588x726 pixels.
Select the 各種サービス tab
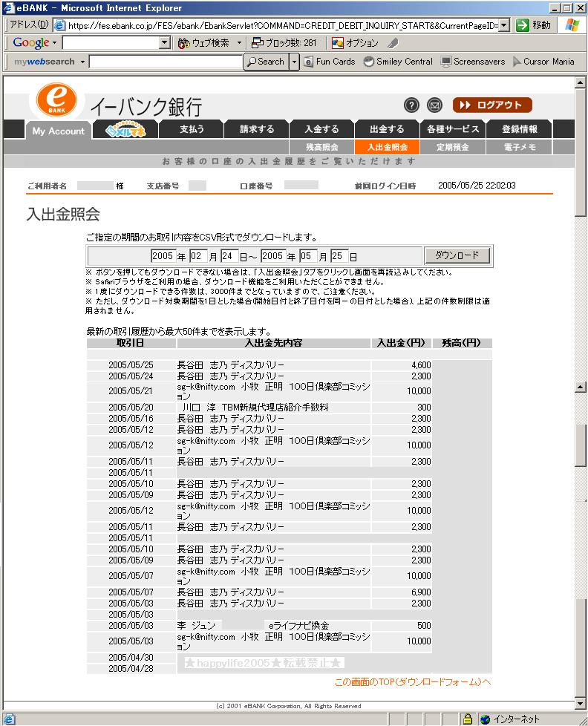pyautogui.click(x=452, y=129)
